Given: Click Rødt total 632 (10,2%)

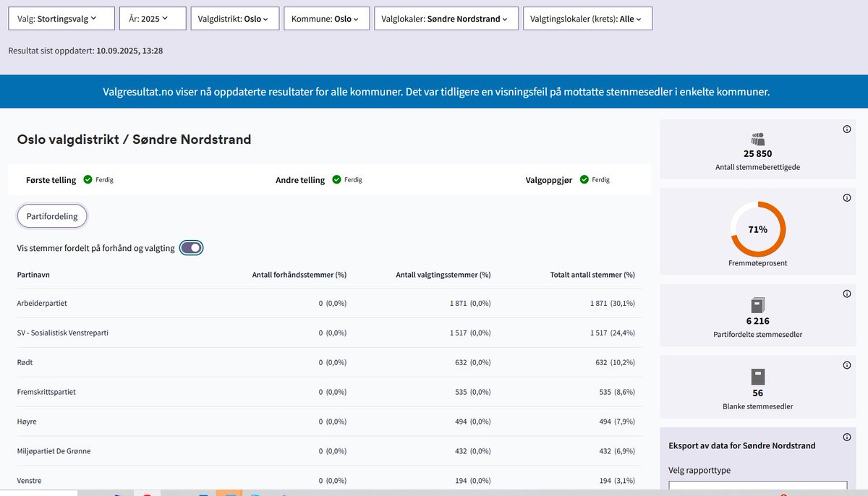Looking at the screenshot, I should (616, 362).
